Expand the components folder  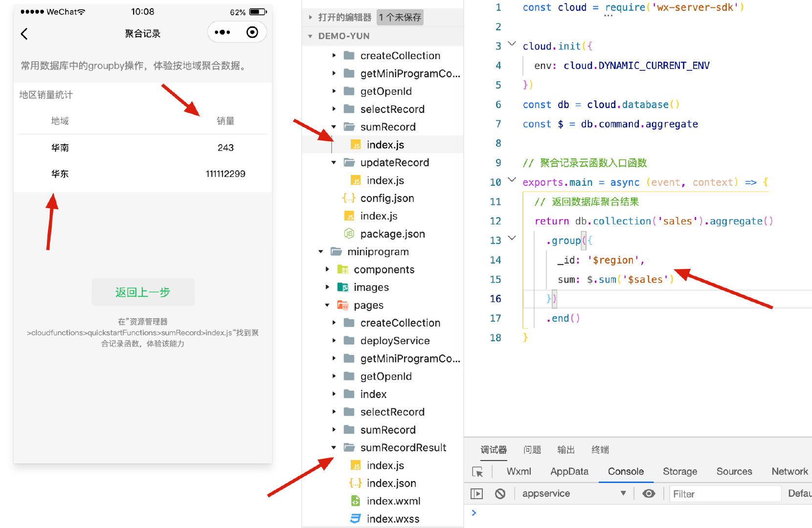(327, 269)
